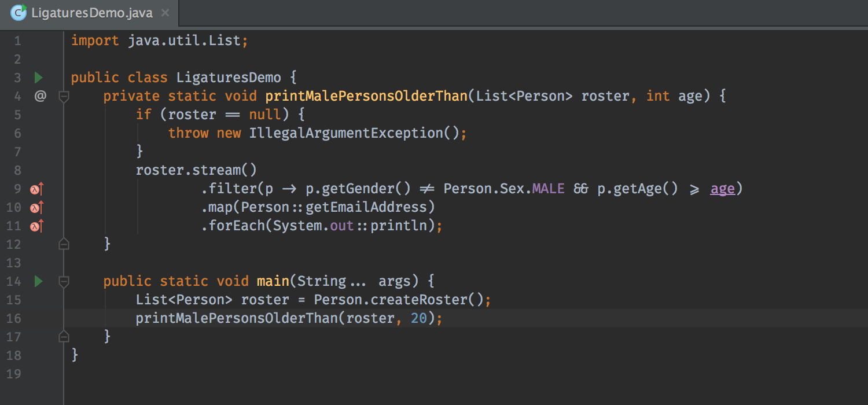Click the fold marker at line 12
Screen dimensions: 868x405
tap(64, 244)
